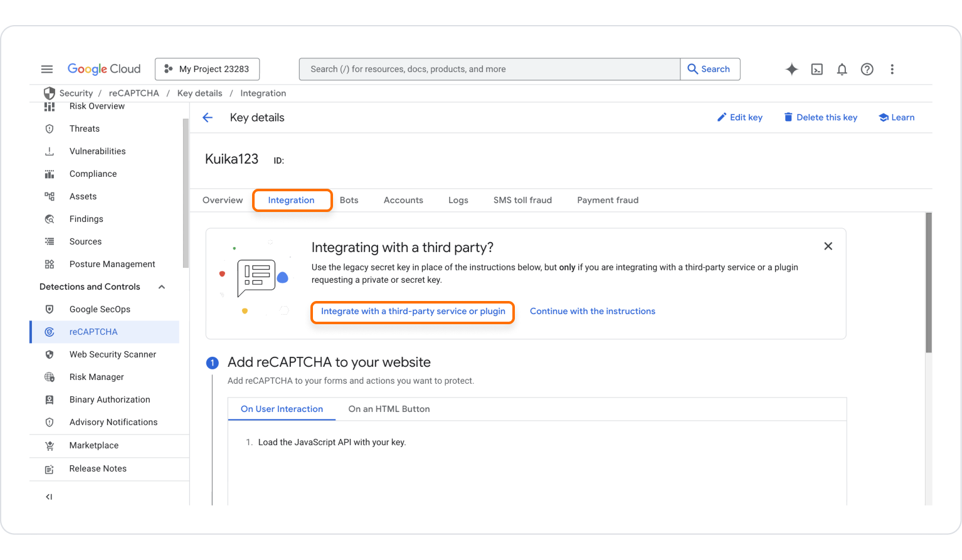The image size is (962, 560).
Task: Collapse the sidebar with bottom arrow icon
Action: (49, 497)
